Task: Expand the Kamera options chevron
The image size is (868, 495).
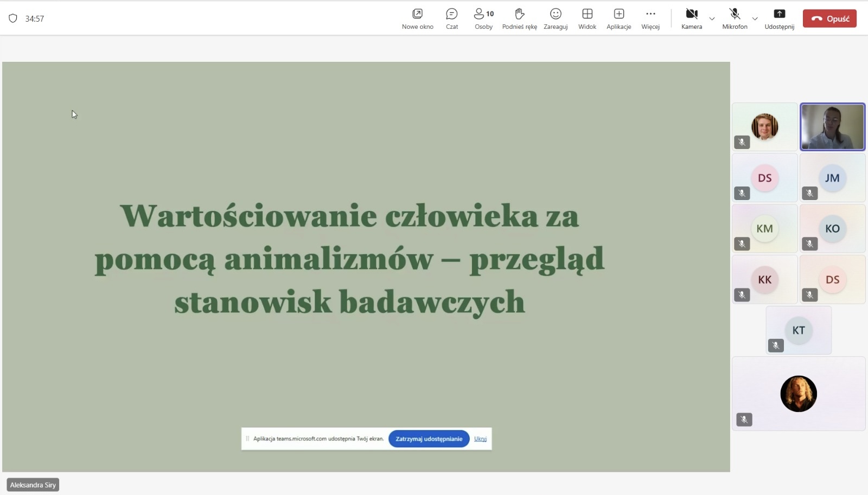Action: click(712, 19)
